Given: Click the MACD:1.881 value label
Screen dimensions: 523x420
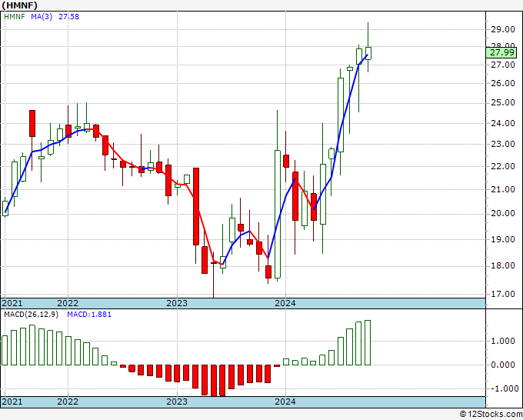Looking at the screenshot, I should pyautogui.click(x=89, y=315).
